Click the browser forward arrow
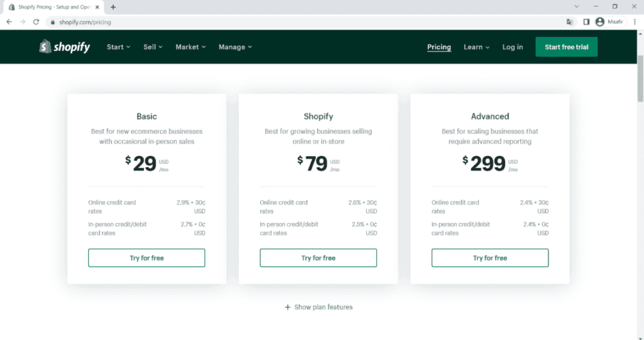The image size is (644, 340). (x=23, y=22)
